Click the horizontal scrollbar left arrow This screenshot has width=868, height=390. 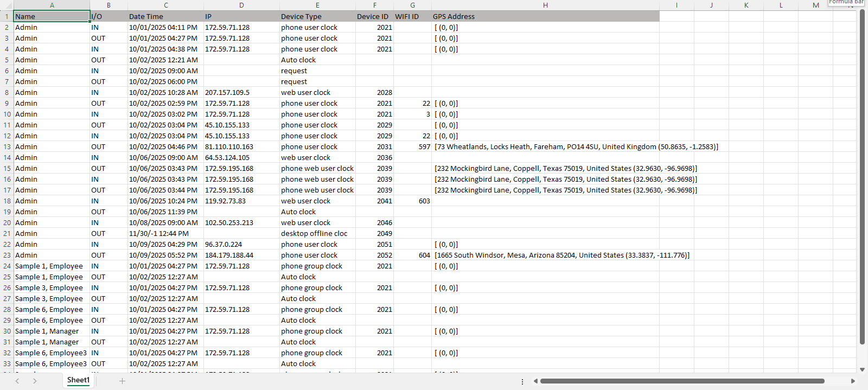(x=535, y=381)
